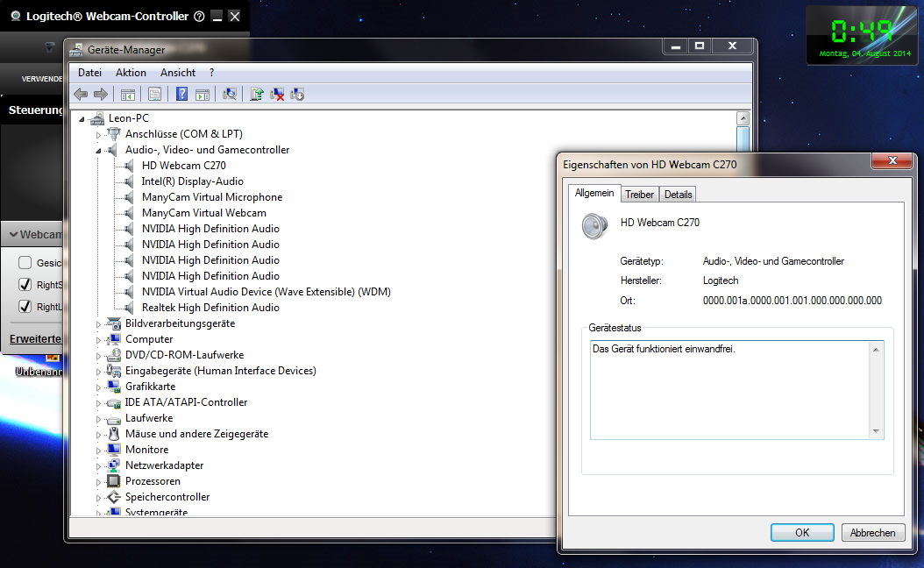Click the uninstall device icon with red X

277,95
